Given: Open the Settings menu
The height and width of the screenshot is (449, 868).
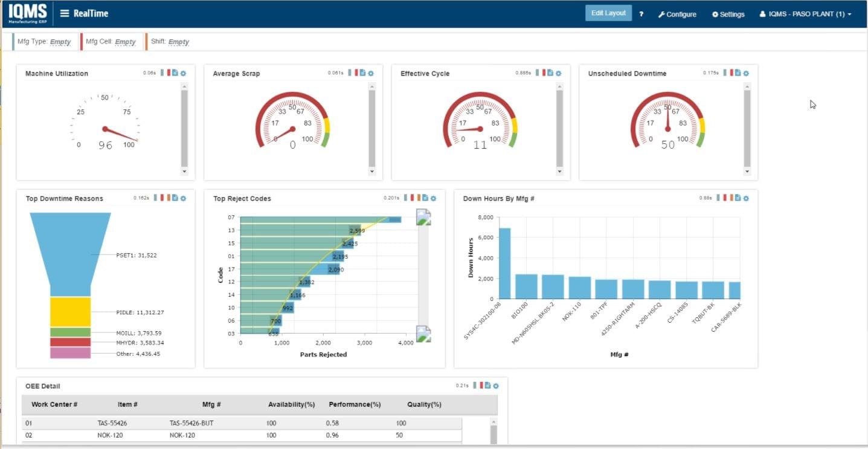Looking at the screenshot, I should click(727, 14).
